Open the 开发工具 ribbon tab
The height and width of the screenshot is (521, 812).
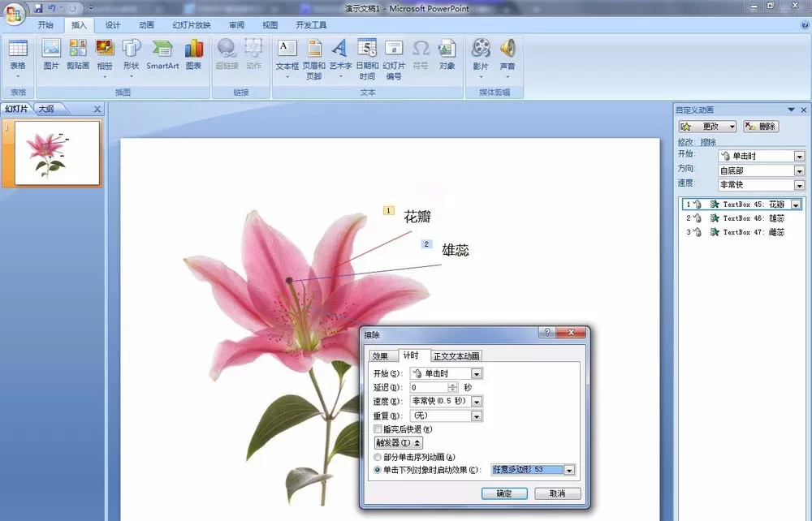point(311,25)
